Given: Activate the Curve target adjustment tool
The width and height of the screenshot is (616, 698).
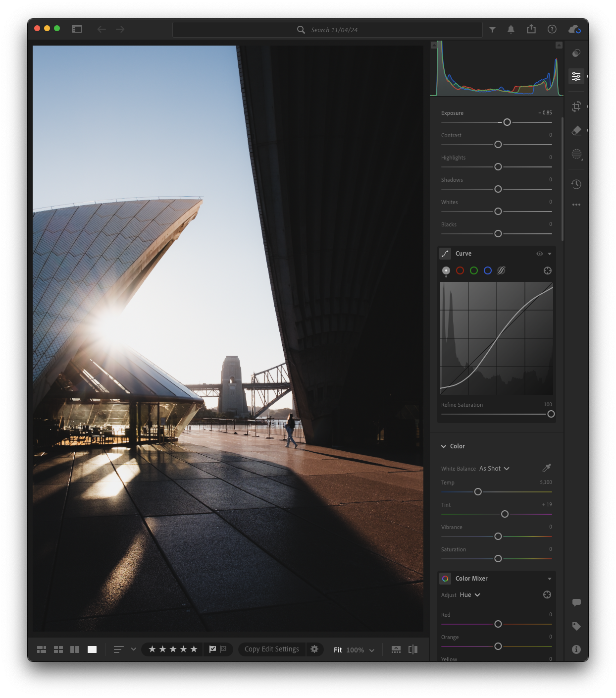Looking at the screenshot, I should (548, 270).
